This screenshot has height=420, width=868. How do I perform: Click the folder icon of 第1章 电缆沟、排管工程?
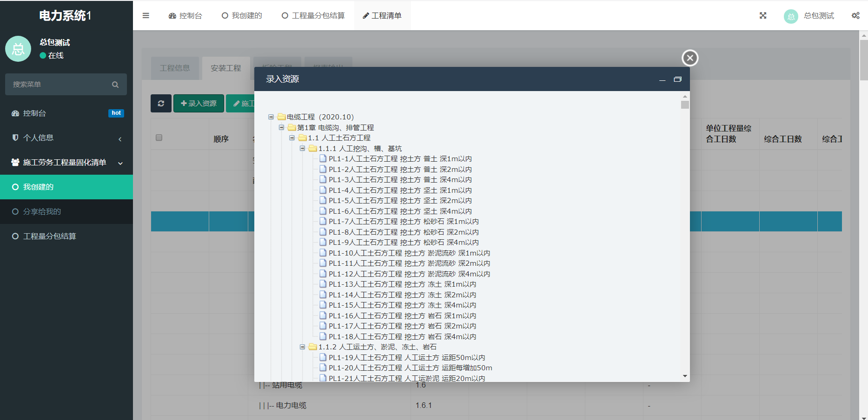pos(292,127)
